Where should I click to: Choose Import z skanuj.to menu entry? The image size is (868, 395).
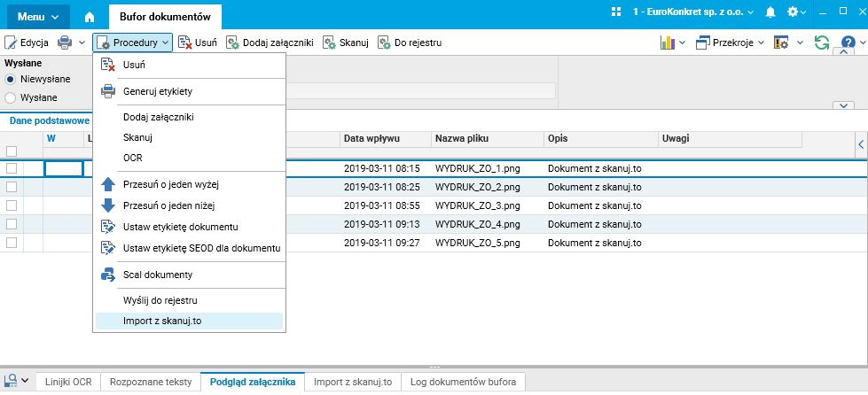tap(162, 321)
